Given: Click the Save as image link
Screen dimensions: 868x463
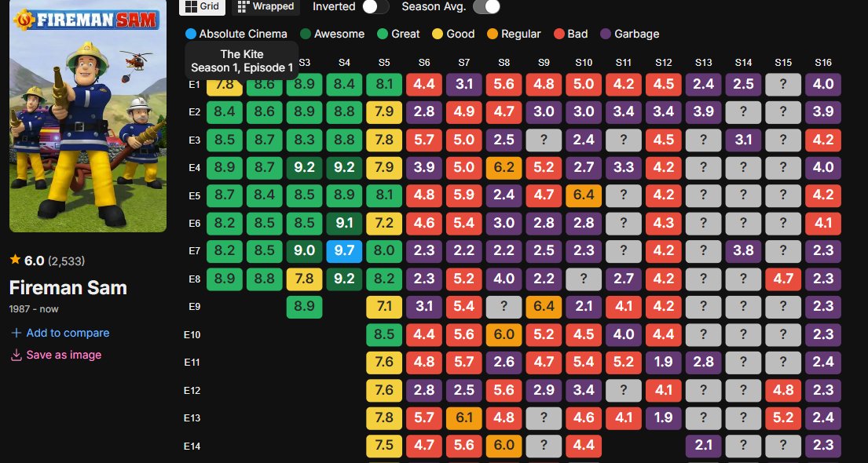Looking at the screenshot, I should (56, 355).
